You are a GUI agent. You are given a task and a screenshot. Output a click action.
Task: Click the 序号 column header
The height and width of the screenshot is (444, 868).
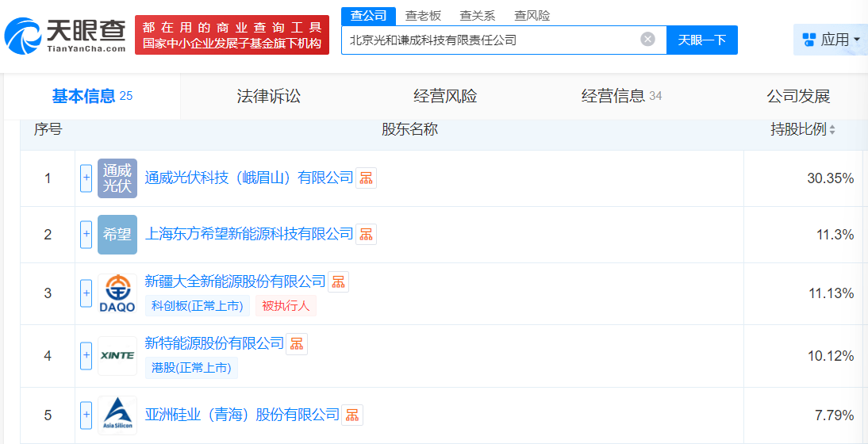pyautogui.click(x=48, y=129)
